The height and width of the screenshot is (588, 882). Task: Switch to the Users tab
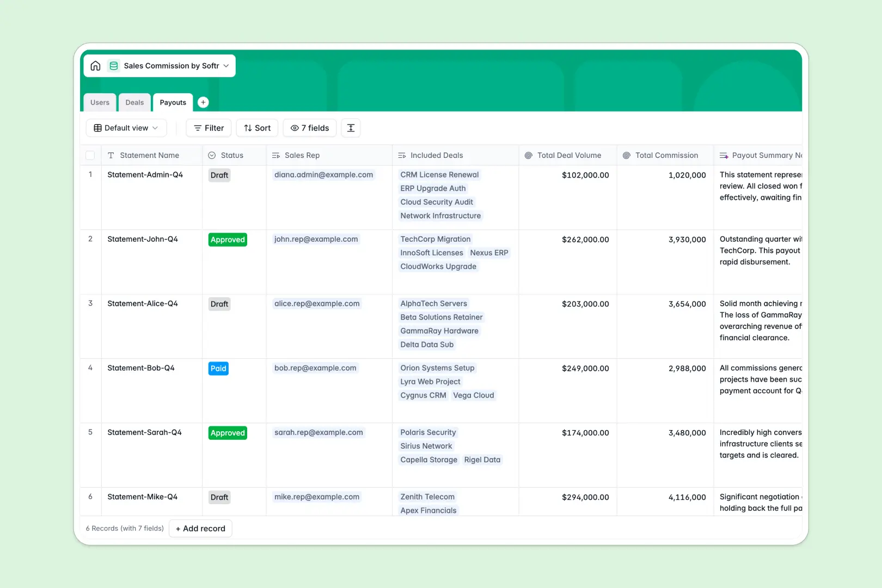click(100, 102)
